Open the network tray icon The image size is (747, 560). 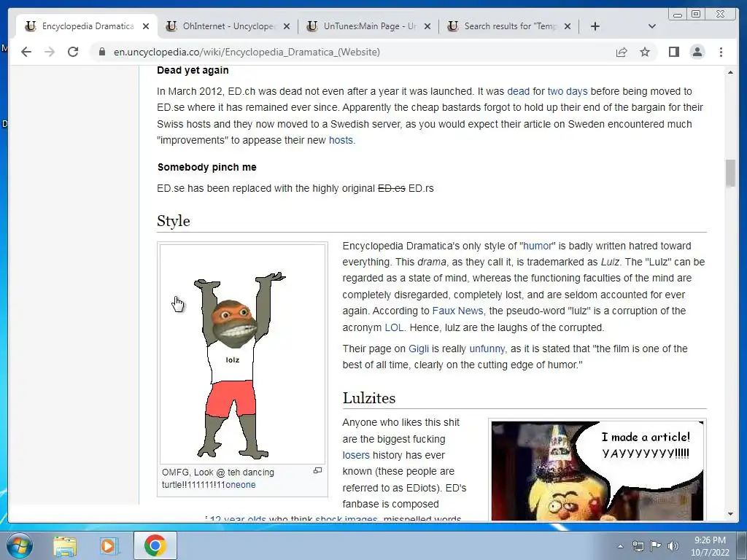(638, 546)
